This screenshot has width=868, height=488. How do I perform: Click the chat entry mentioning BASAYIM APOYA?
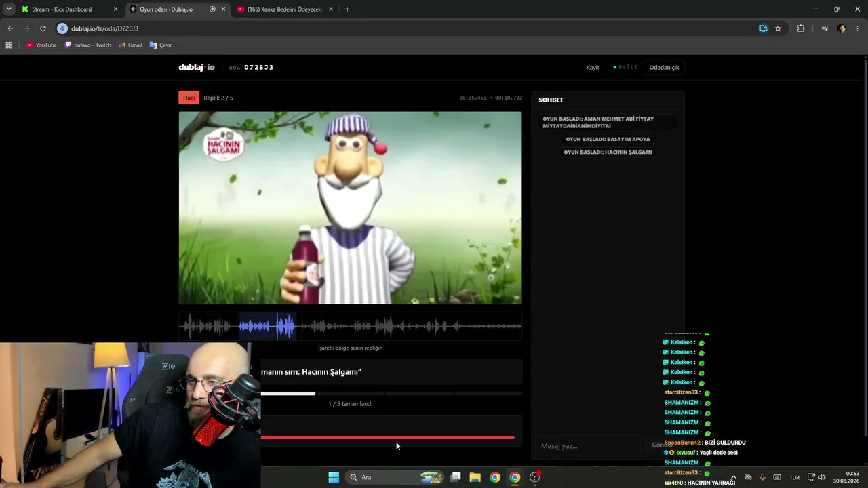[608, 139]
